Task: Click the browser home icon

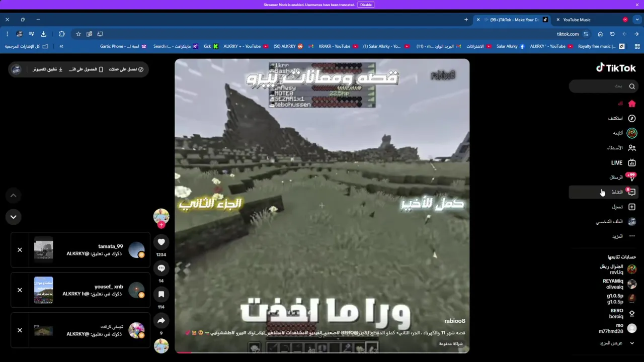Action: (x=600, y=34)
